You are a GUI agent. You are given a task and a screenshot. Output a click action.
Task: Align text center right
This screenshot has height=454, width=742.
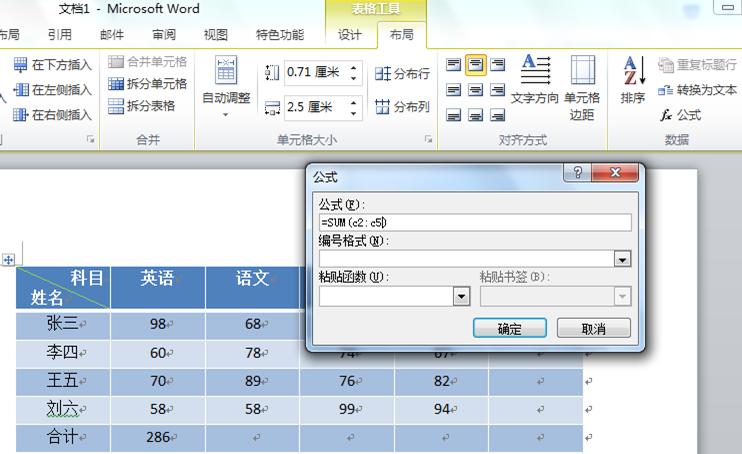497,89
